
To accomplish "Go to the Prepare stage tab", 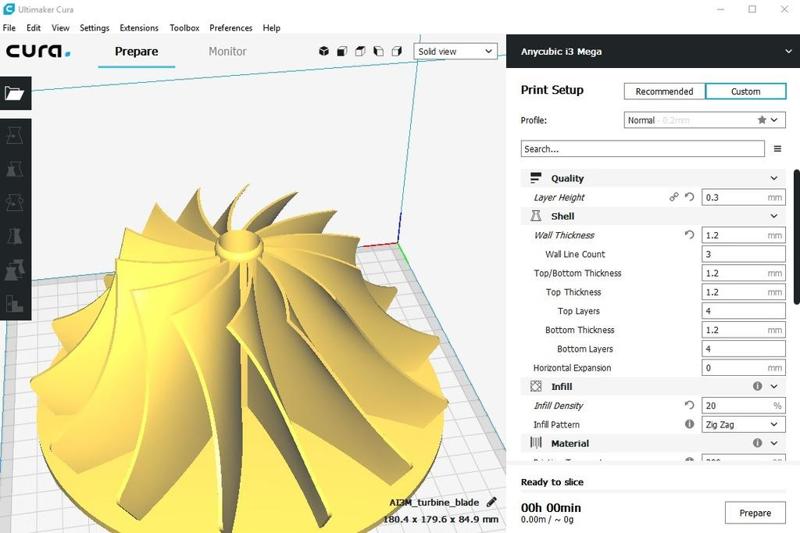I will pos(136,51).
